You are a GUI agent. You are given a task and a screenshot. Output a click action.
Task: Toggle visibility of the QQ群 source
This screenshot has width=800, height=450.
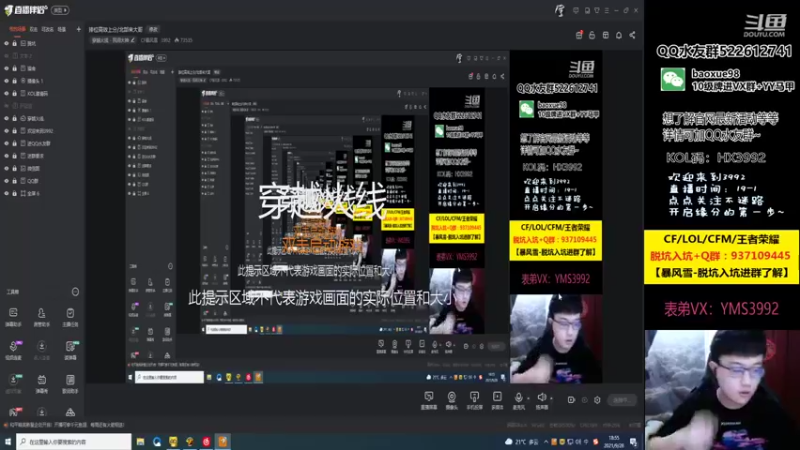click(7, 181)
